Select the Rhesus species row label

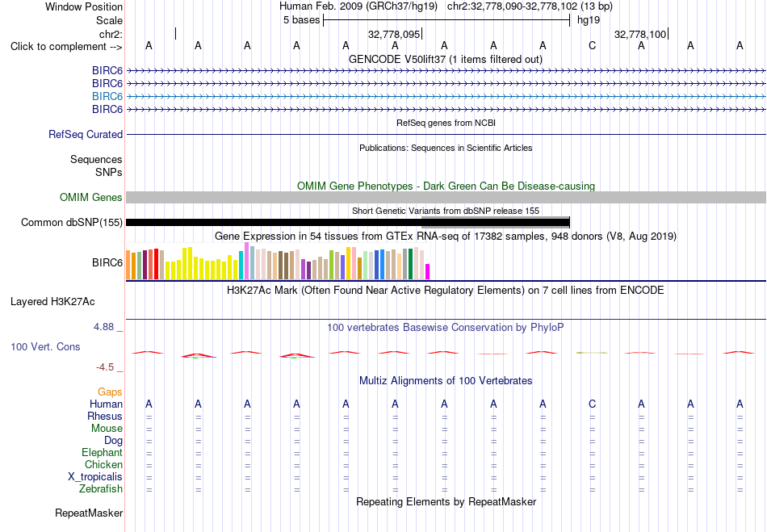click(105, 416)
